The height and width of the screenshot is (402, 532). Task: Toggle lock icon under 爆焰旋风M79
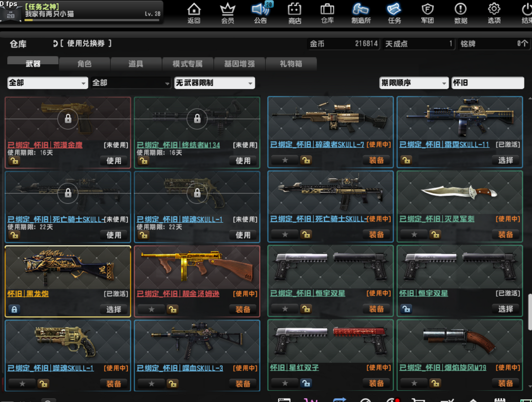435,383
